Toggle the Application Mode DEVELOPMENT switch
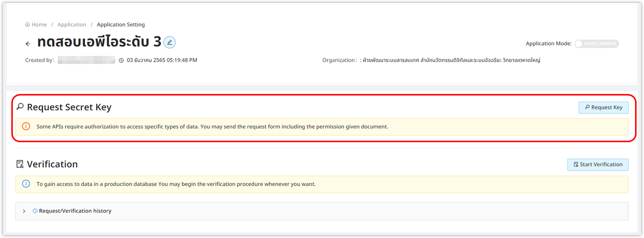Screen dimensions: 644x238 click(x=596, y=44)
